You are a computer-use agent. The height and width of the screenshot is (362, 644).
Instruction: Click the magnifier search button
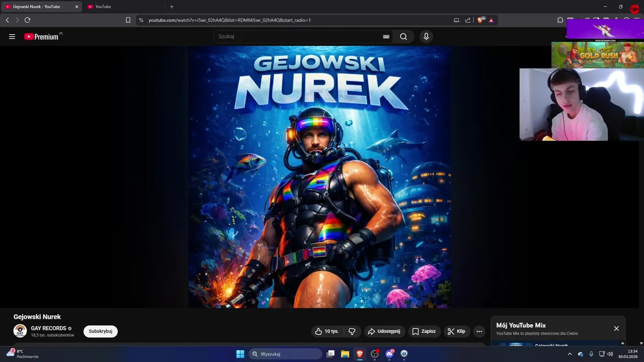404,36
